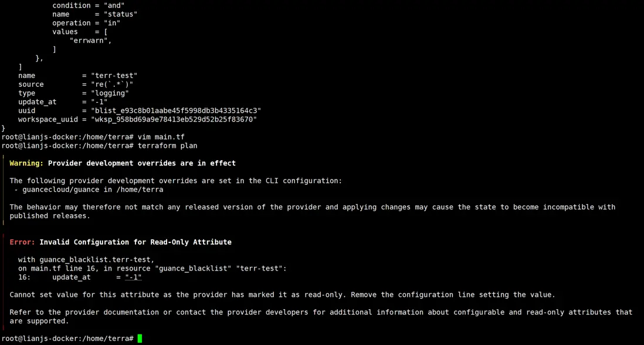Click the "terraform plan" command text
644x345 pixels.
click(x=167, y=146)
